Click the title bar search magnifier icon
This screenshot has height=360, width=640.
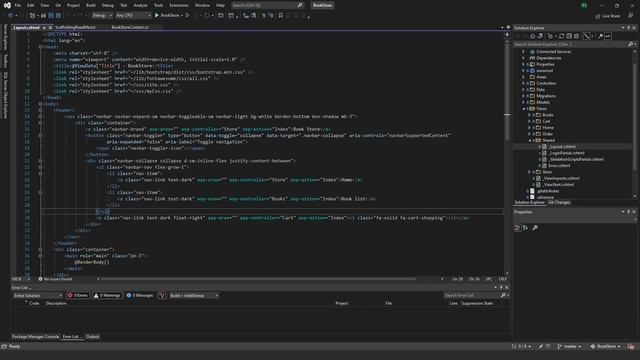(x=300, y=5)
